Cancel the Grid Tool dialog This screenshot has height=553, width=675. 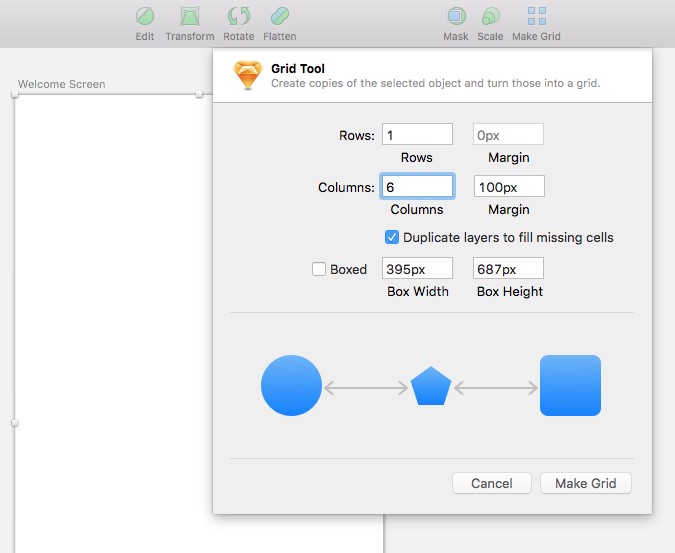(491, 483)
